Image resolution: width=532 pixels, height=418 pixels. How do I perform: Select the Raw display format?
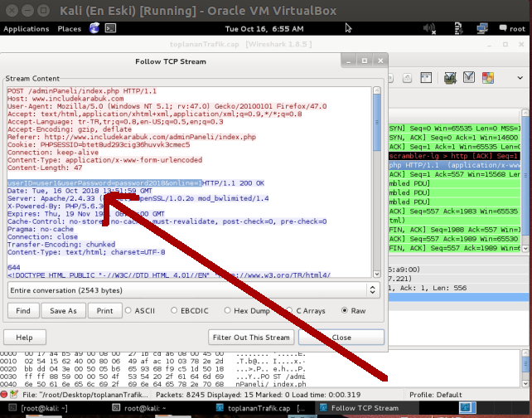(354, 311)
